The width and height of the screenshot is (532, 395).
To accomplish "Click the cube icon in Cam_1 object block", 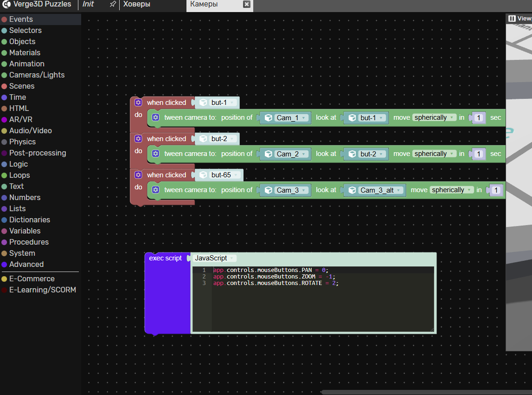I will pyautogui.click(x=268, y=118).
